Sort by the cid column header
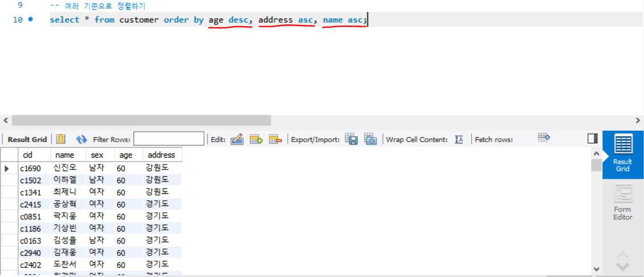 34,155
